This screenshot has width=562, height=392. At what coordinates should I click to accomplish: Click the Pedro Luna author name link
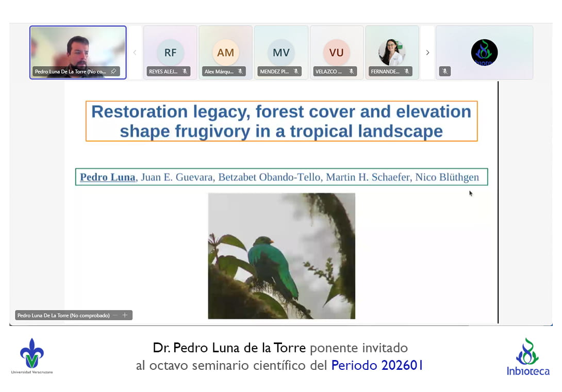(x=108, y=177)
